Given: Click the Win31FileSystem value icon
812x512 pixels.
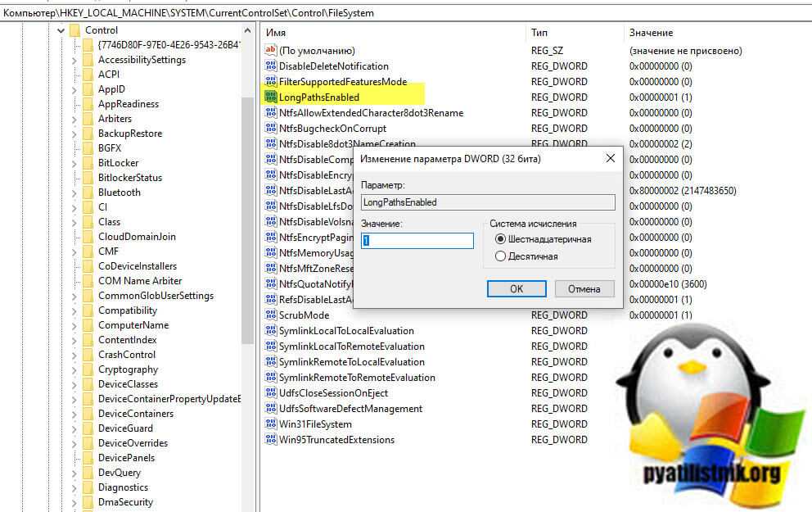Looking at the screenshot, I should tap(271, 424).
